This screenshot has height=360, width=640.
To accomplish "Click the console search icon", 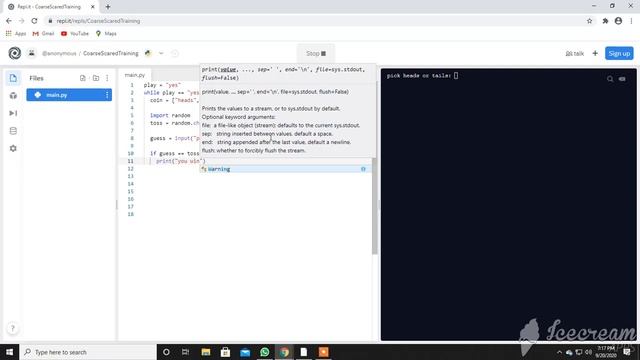I will [x=610, y=79].
